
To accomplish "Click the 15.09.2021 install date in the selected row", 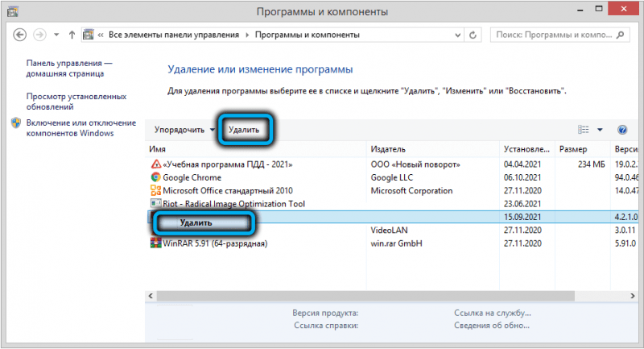I will (522, 217).
